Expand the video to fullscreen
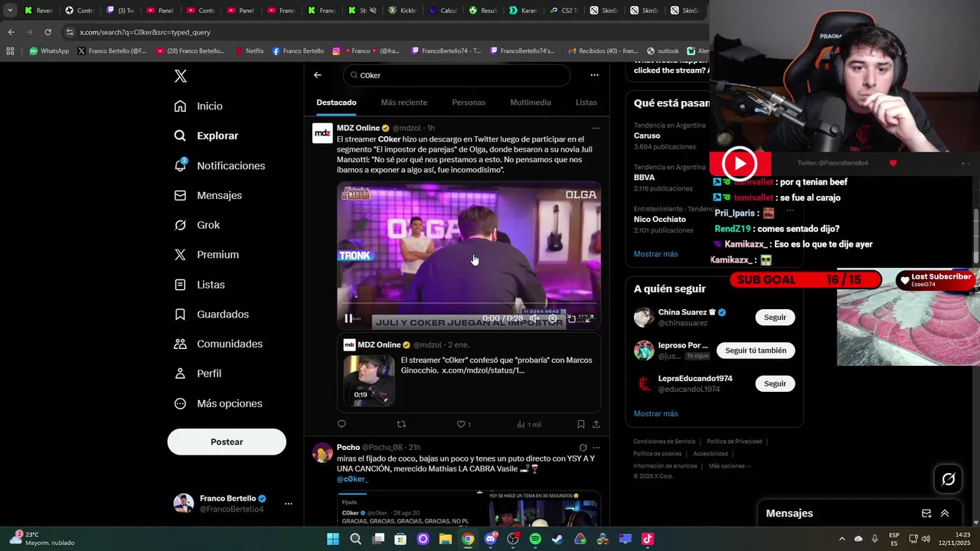The image size is (980, 551). pos(589,318)
